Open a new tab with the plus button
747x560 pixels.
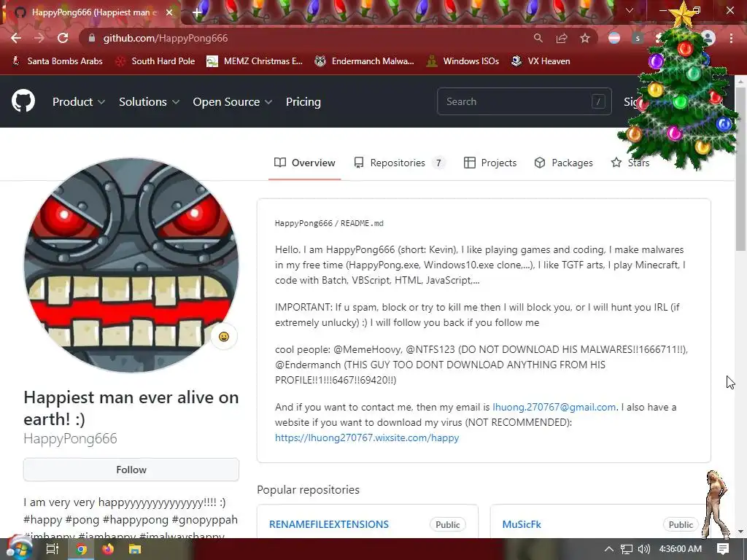tap(197, 12)
